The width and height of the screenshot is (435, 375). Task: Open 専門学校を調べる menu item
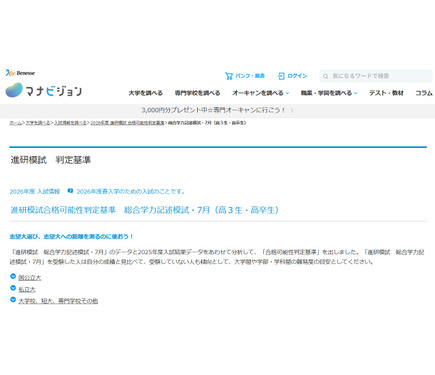tap(197, 93)
